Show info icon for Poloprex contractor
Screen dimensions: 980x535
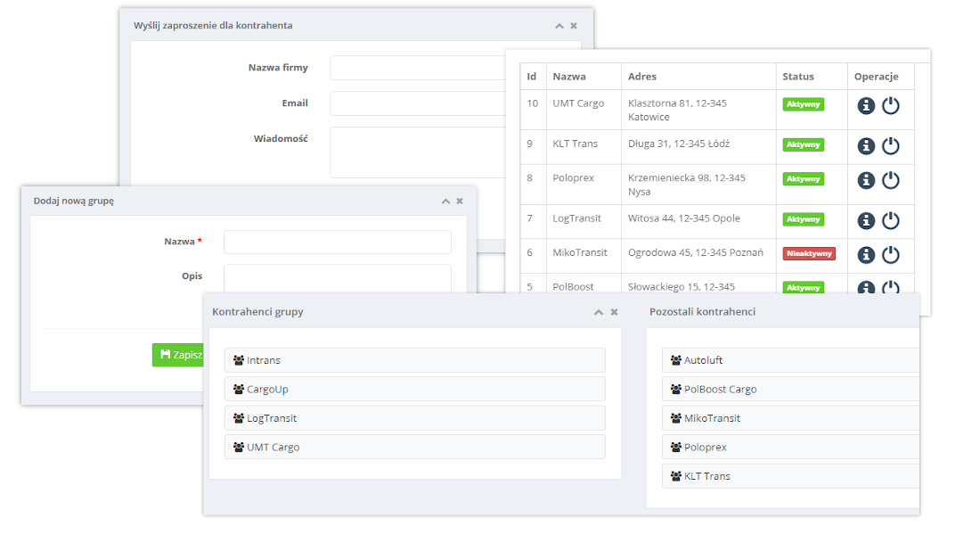866,180
